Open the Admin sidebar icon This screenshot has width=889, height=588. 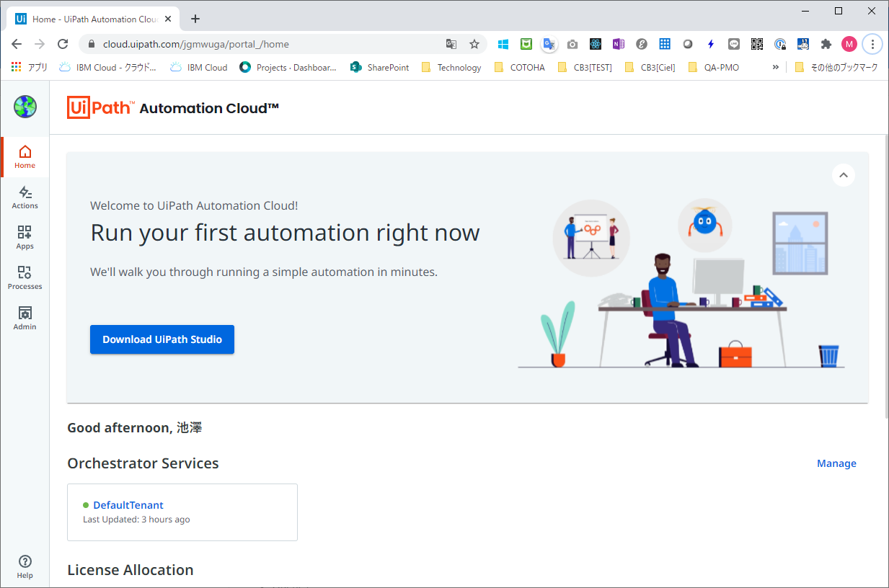click(25, 318)
